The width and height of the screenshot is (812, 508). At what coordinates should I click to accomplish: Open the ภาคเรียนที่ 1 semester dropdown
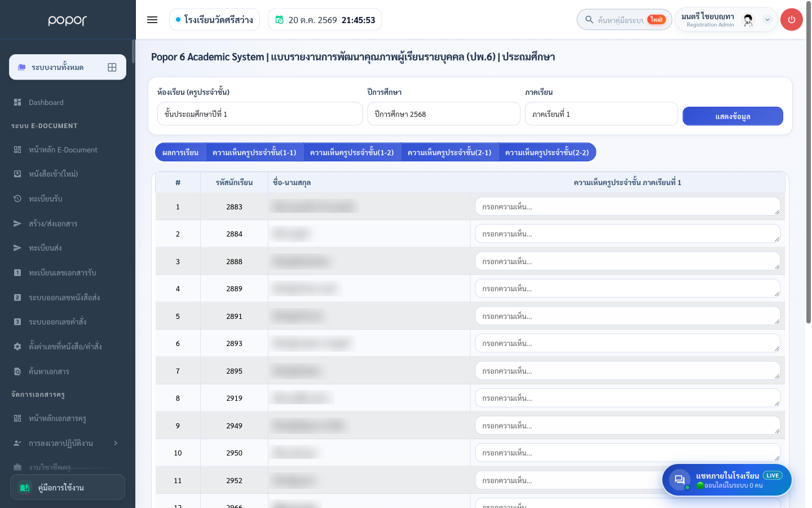click(601, 114)
